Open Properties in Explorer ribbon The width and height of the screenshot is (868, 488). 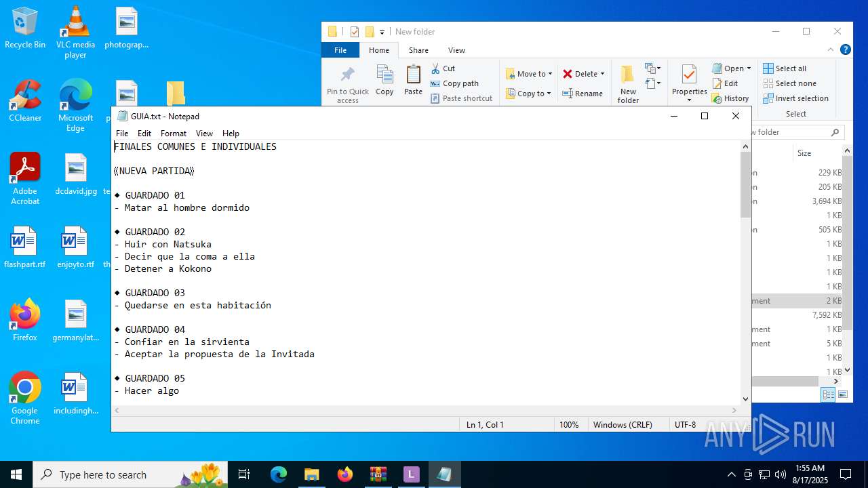690,85
